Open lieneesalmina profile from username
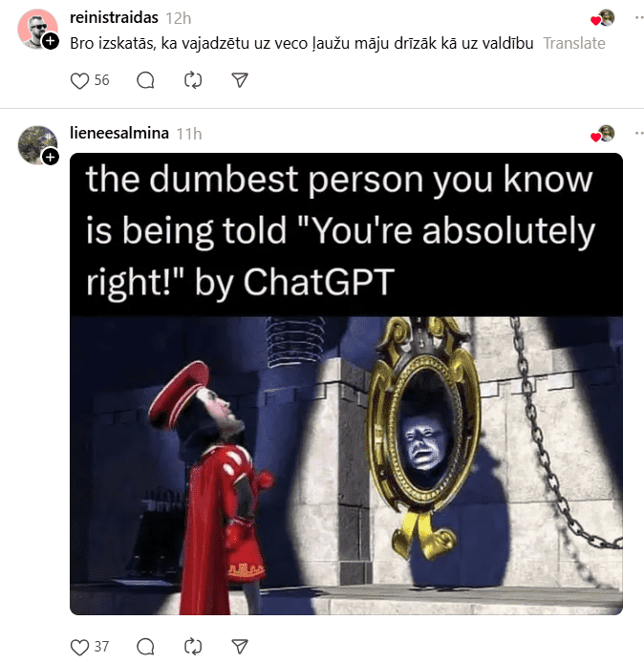This screenshot has height=663, width=644. (119, 133)
